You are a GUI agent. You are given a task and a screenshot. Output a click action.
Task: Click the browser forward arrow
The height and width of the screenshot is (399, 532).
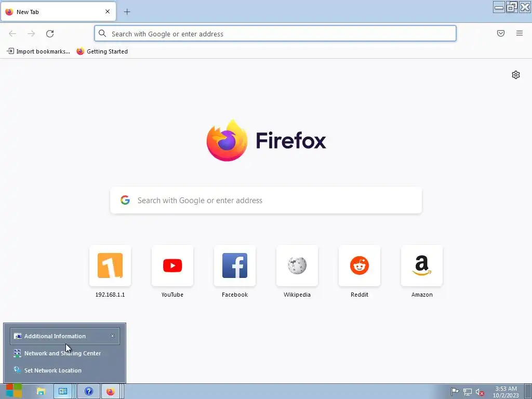click(x=31, y=34)
